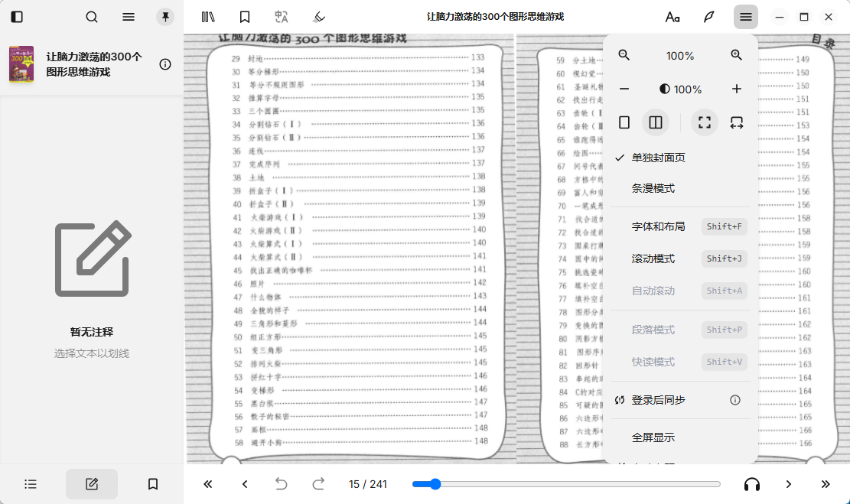Show sync info icon
The width and height of the screenshot is (850, 504).
pyautogui.click(x=735, y=400)
